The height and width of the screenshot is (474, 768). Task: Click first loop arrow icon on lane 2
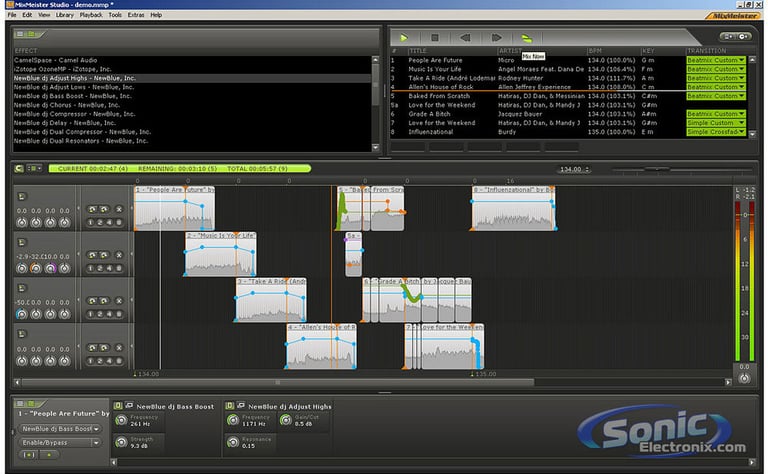pos(92,255)
